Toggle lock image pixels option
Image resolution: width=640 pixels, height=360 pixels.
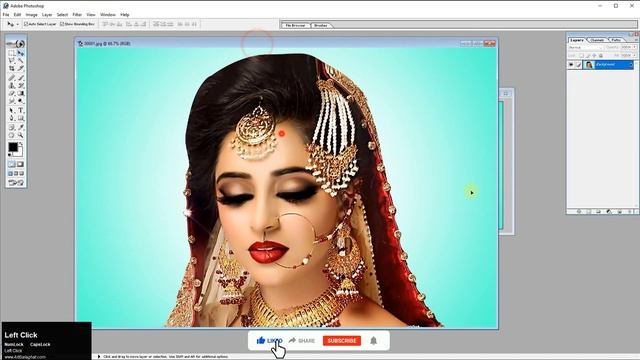coord(588,55)
